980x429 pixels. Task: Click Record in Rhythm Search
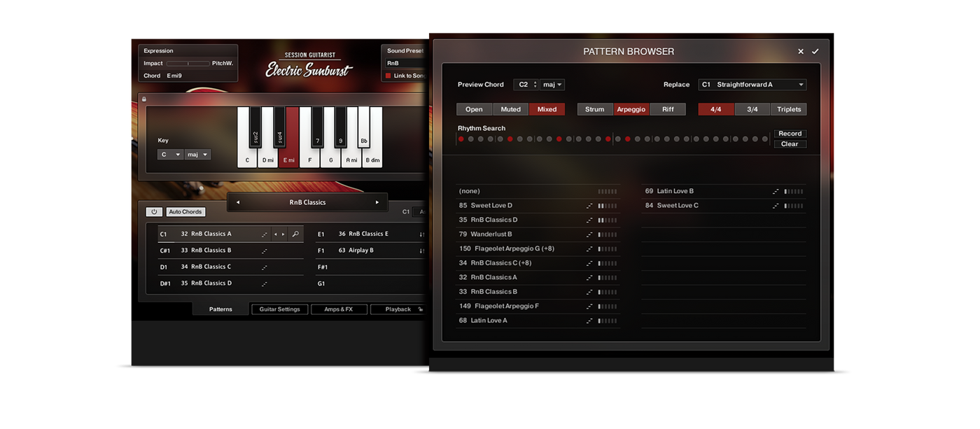tap(790, 134)
